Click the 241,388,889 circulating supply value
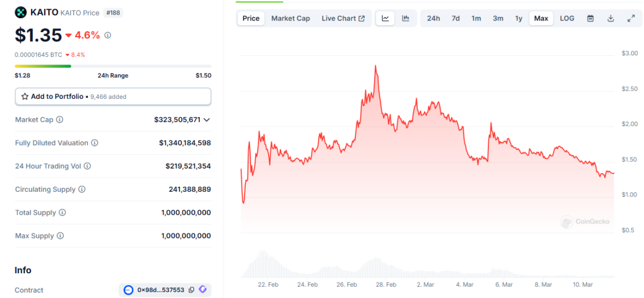Image resolution: width=644 pixels, height=298 pixels. pos(189,189)
